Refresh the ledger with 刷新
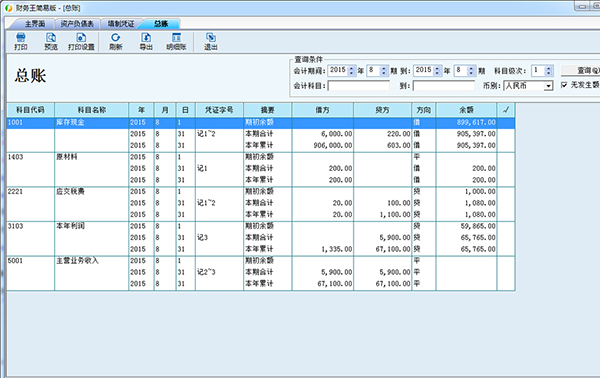 click(x=116, y=42)
